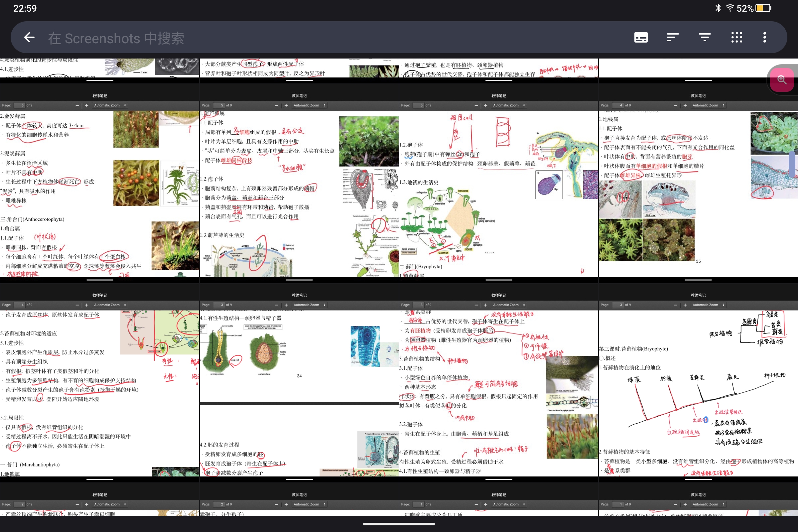The width and height of the screenshot is (798, 532).
Task: Toggle the caption/details display icon
Action: (x=641, y=37)
